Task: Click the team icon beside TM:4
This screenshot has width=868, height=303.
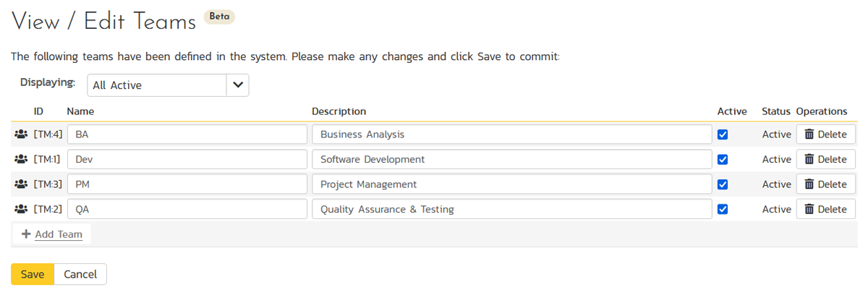Action: tap(21, 135)
